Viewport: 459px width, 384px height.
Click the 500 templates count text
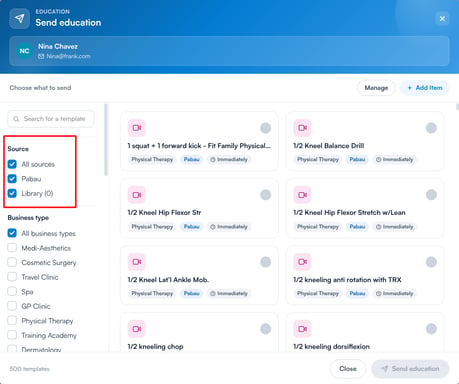(x=29, y=369)
